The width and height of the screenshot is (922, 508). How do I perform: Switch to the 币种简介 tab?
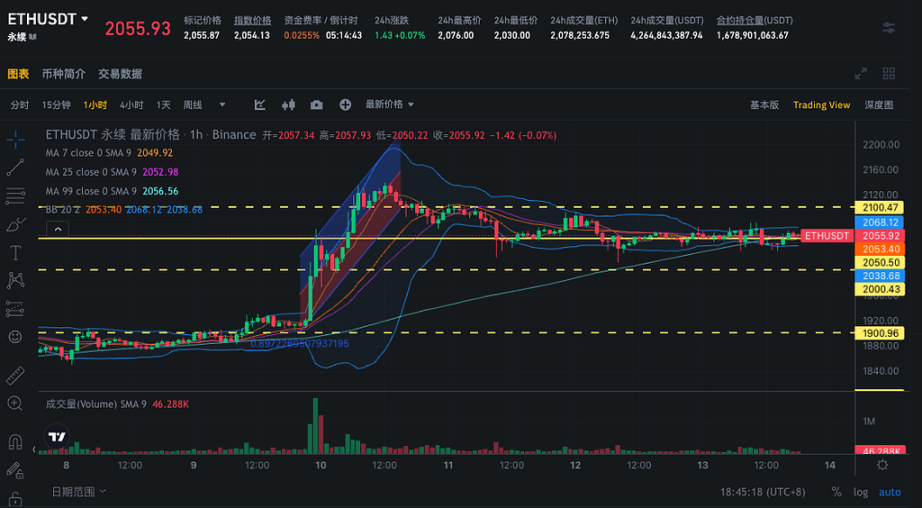point(64,74)
